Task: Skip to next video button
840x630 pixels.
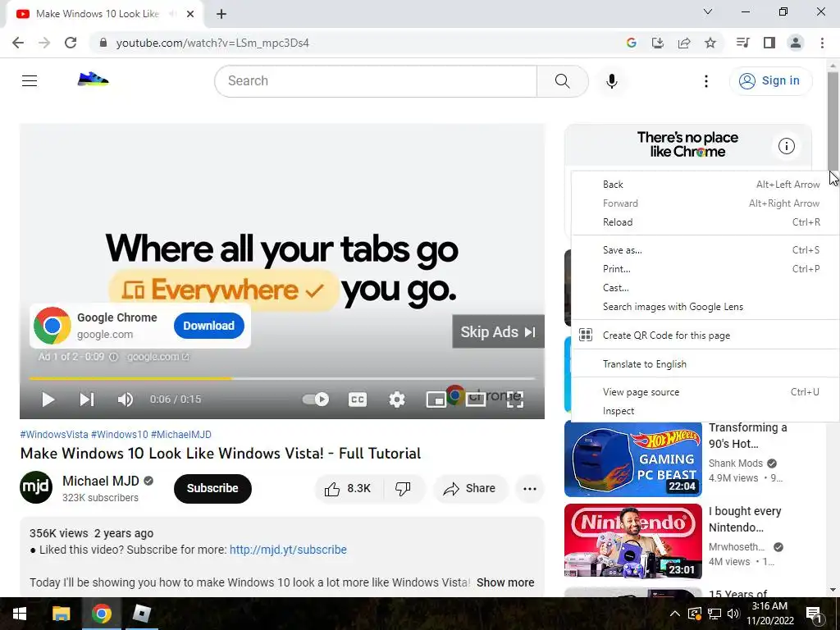Action: 87,399
